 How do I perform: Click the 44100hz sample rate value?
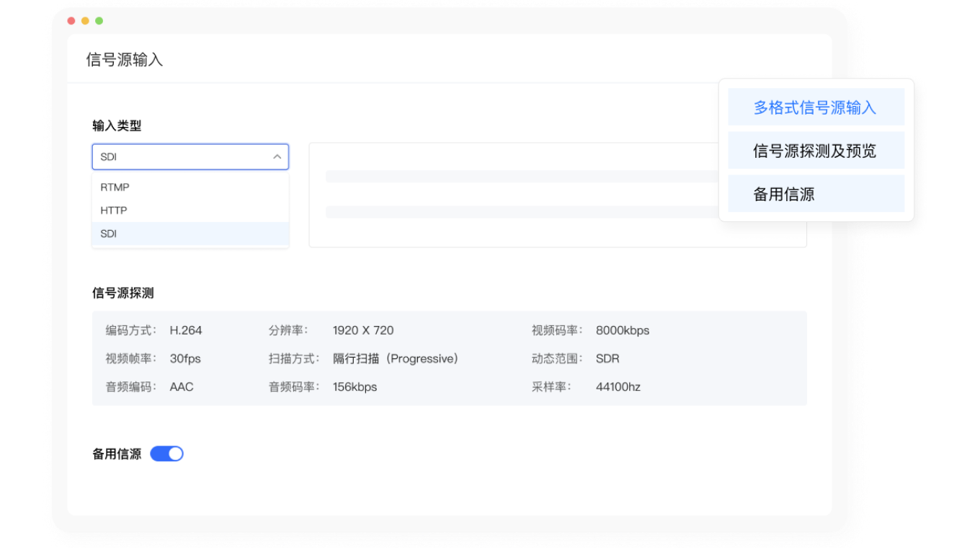(618, 386)
